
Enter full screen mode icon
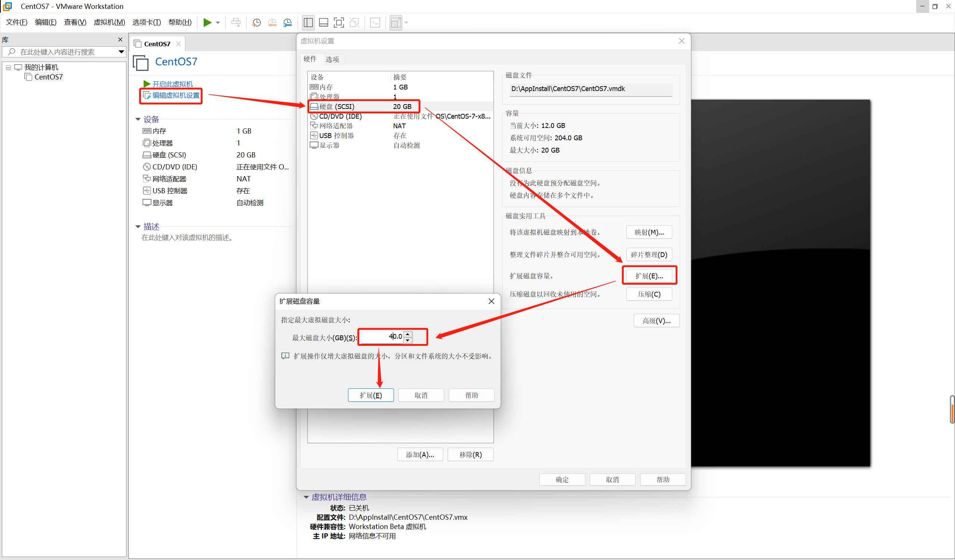tap(339, 23)
